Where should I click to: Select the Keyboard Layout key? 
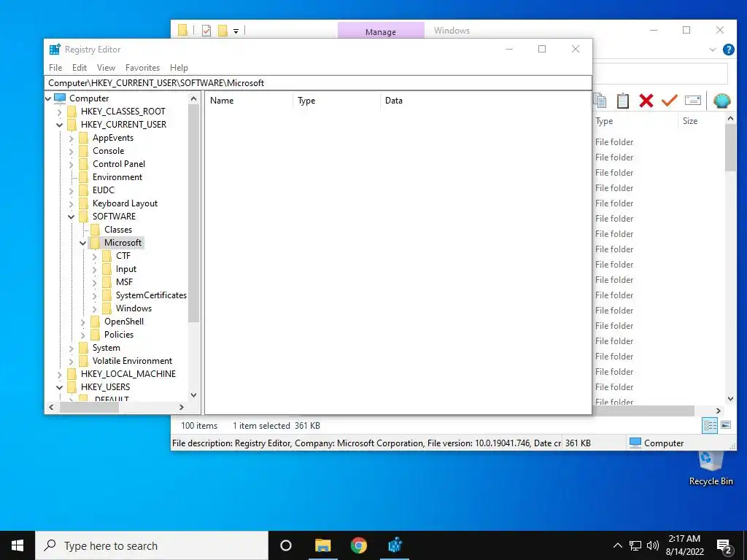coord(125,203)
